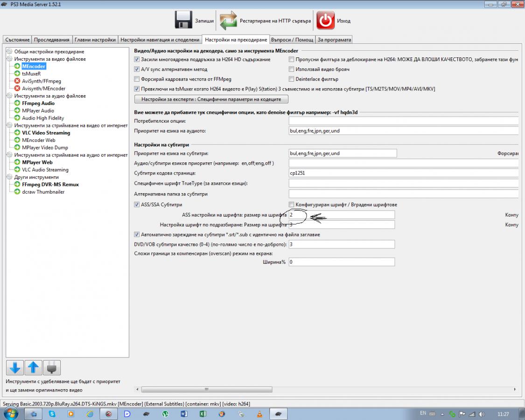Open uTorrent icon in the taskbar
This screenshot has width=525, height=420.
(x=165, y=414)
